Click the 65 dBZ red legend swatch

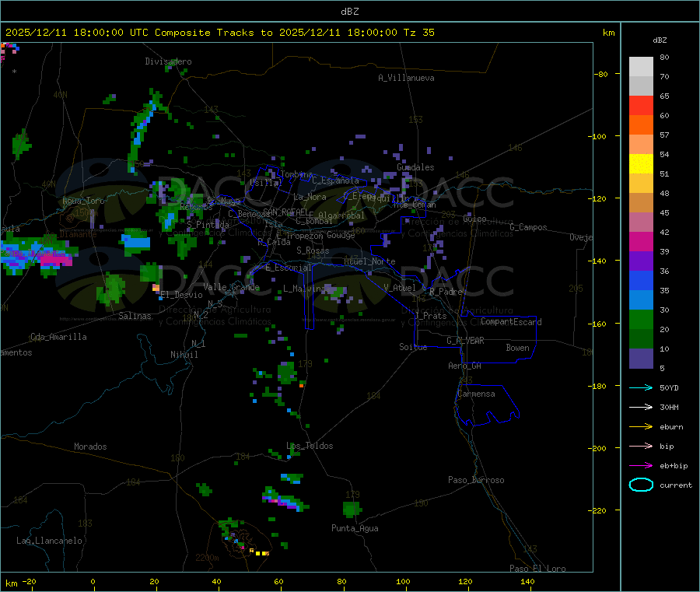pos(641,105)
